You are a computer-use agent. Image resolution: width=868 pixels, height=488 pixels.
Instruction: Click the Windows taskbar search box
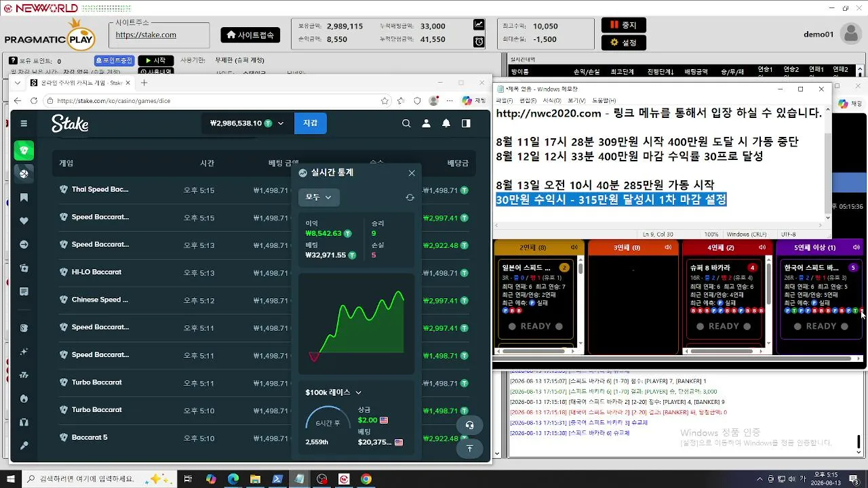click(x=100, y=479)
